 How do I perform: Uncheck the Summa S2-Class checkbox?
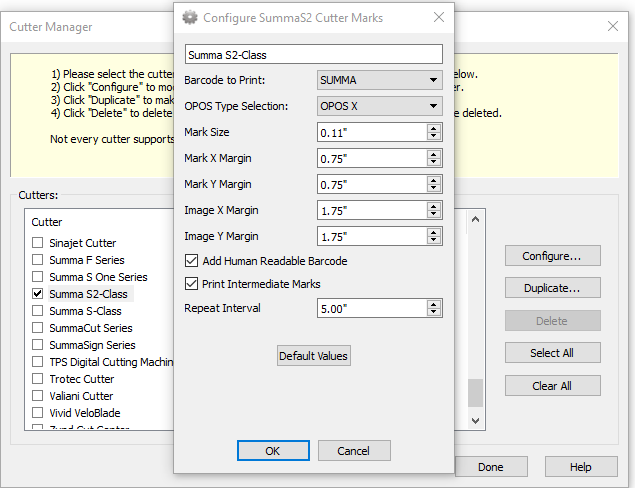point(38,294)
